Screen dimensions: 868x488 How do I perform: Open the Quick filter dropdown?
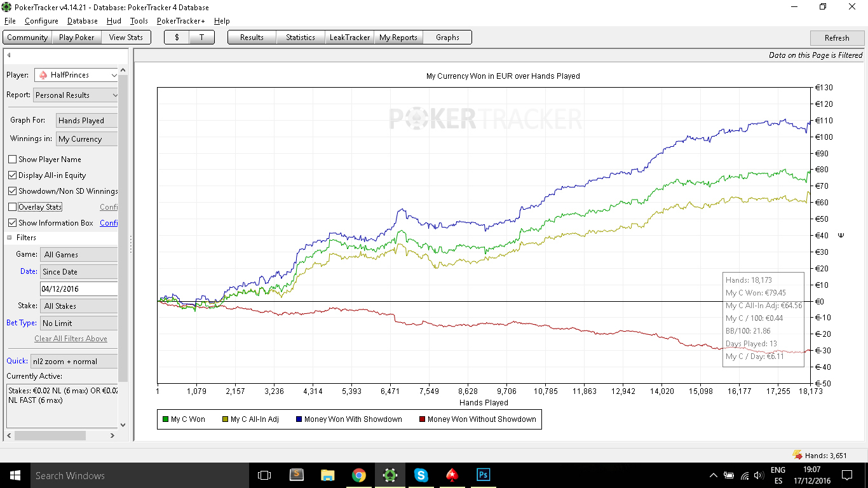click(74, 362)
